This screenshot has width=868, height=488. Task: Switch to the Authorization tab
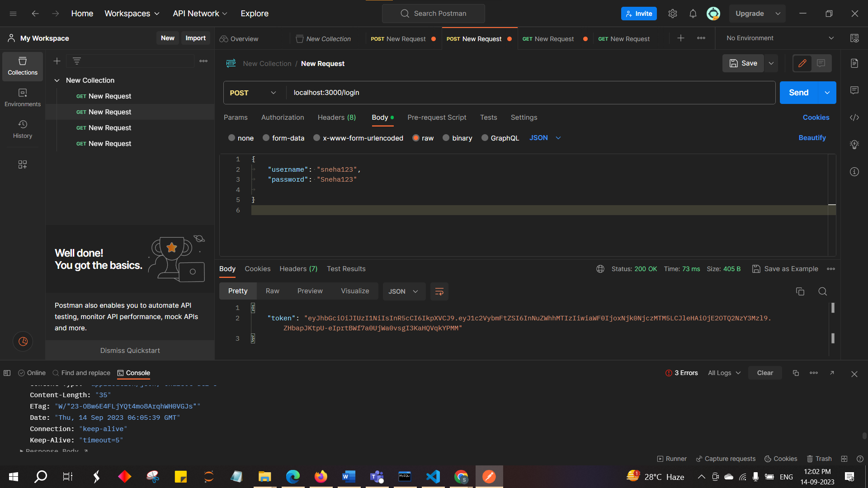tap(282, 117)
